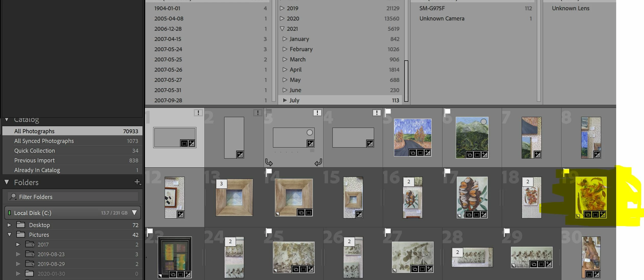Click develop adjustments badge on thumbnail 2
644x280 pixels.
[x=240, y=154]
